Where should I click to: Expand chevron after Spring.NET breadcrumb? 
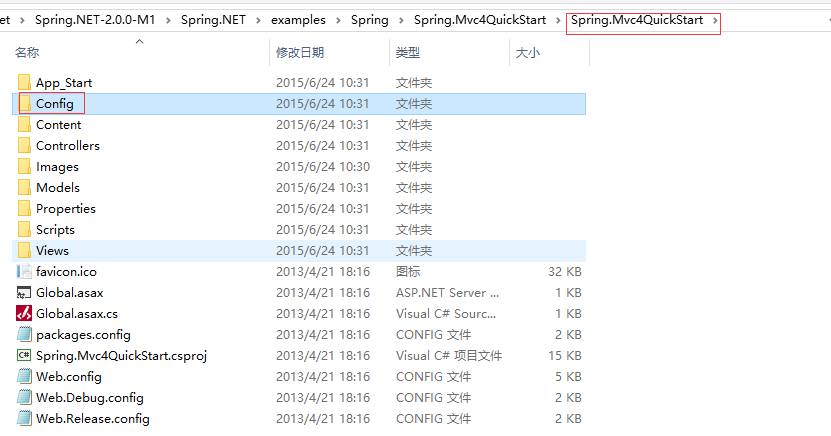(258, 20)
